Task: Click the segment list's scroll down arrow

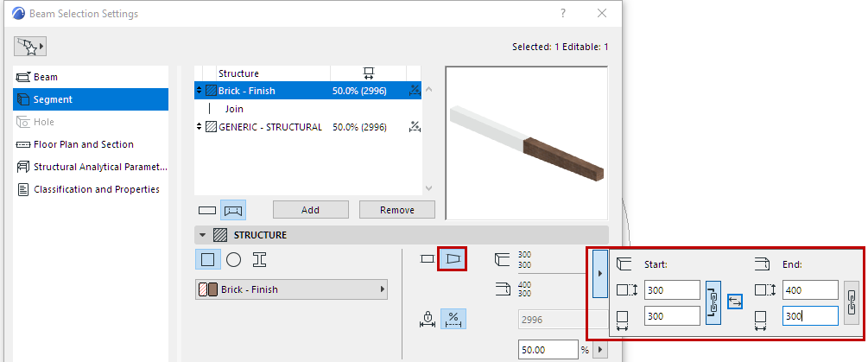Action: (428, 187)
